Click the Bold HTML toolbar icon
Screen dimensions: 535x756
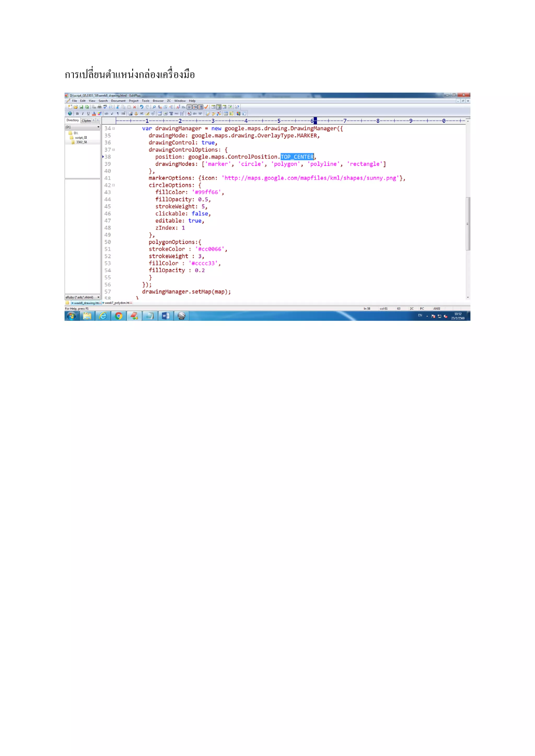pyautogui.click(x=77, y=114)
